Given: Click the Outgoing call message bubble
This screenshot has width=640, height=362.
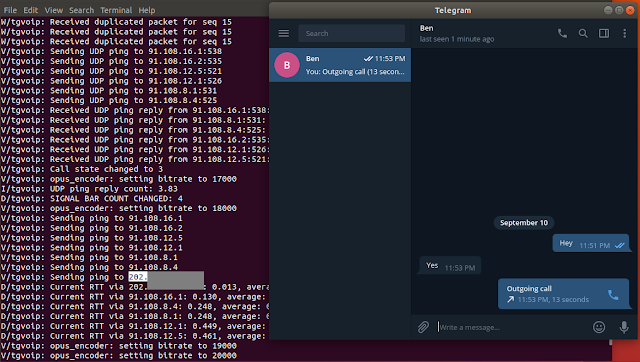Looking at the screenshot, I should (563, 294).
